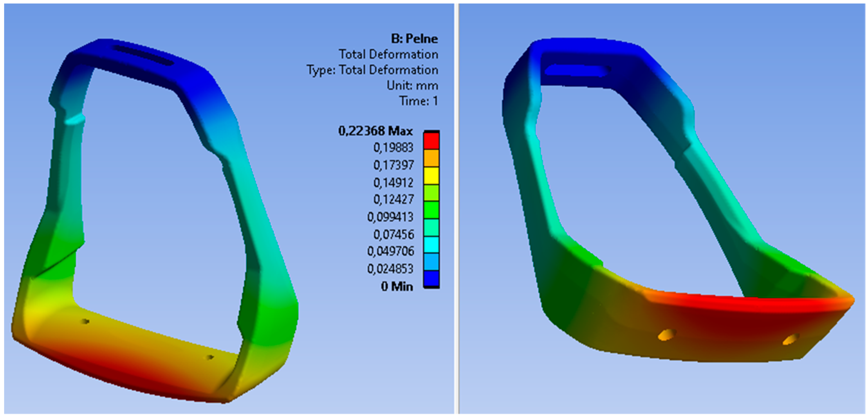Click the orange legend color band
This screenshot has width=868, height=419.
431,158
